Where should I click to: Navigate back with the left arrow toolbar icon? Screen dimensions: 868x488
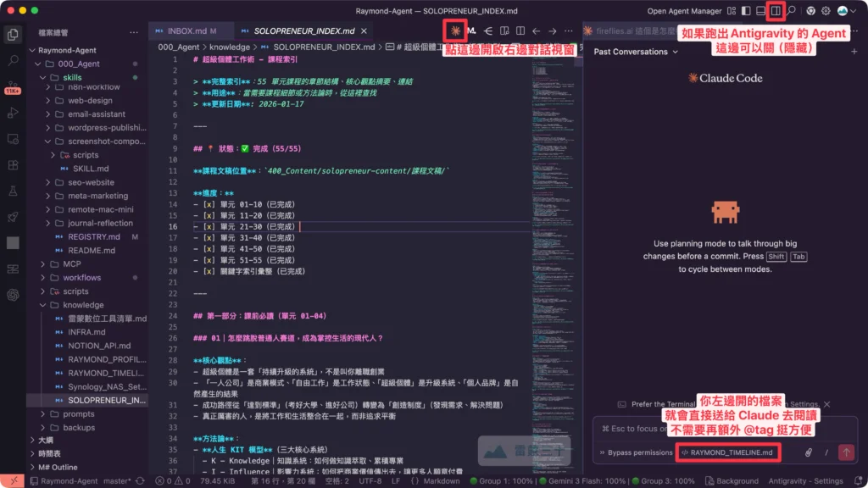click(536, 30)
